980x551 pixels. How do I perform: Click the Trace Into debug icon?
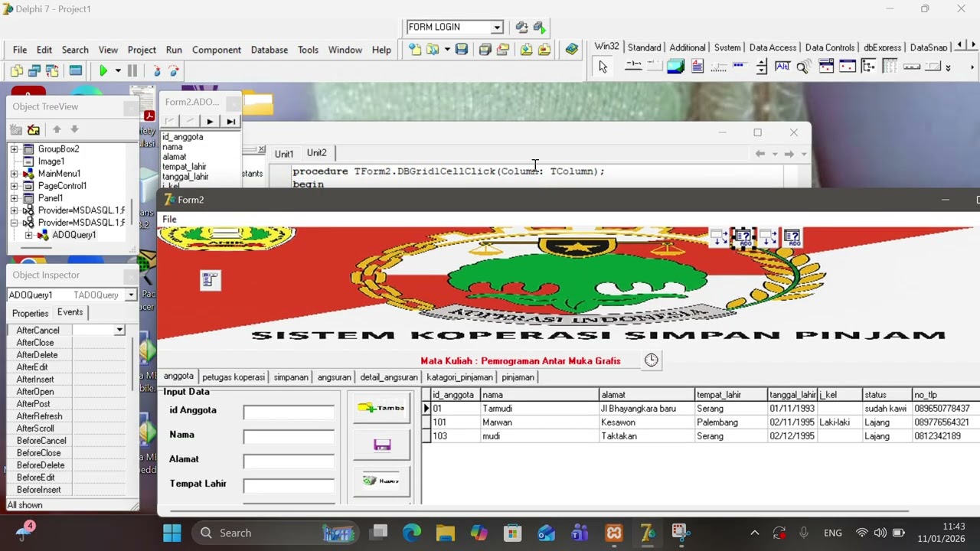coord(157,71)
